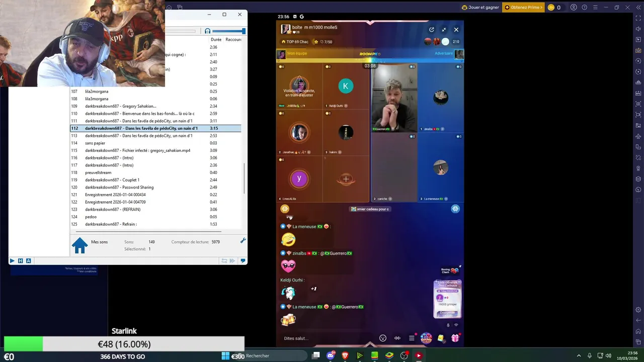Click the Durée column header
Image resolution: width=644 pixels, height=362 pixels.
pos(216,39)
